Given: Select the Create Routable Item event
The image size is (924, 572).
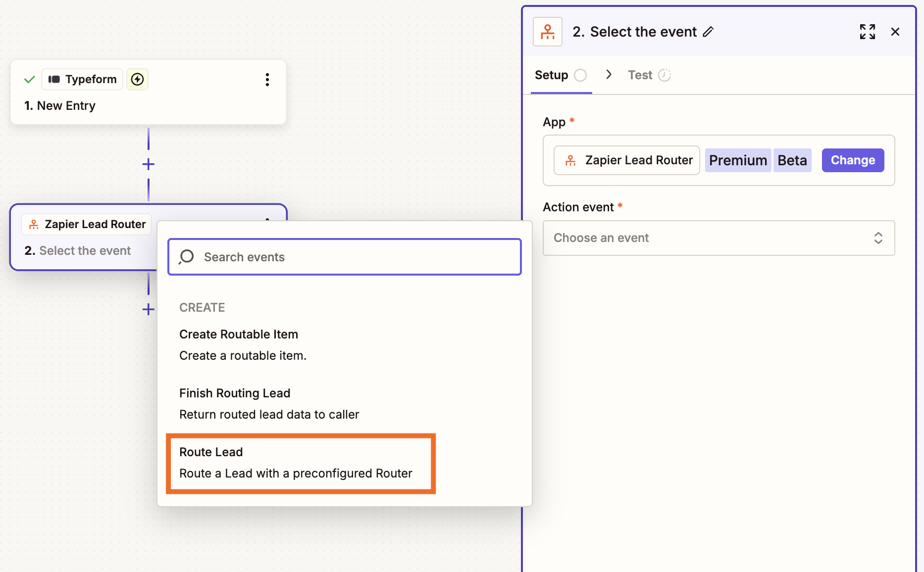Looking at the screenshot, I should click(345, 345).
